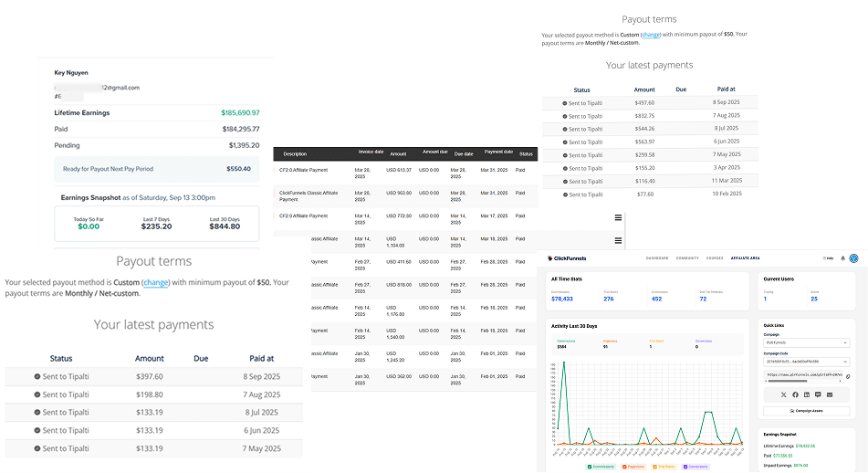
Task: Click the Paid at date 6 Jun 2025 for $133.19
Action: pyautogui.click(x=262, y=430)
